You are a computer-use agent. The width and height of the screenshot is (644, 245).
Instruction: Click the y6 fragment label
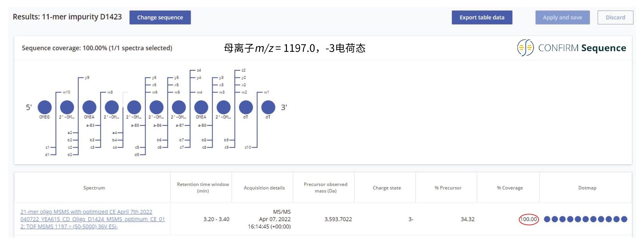click(x=154, y=78)
